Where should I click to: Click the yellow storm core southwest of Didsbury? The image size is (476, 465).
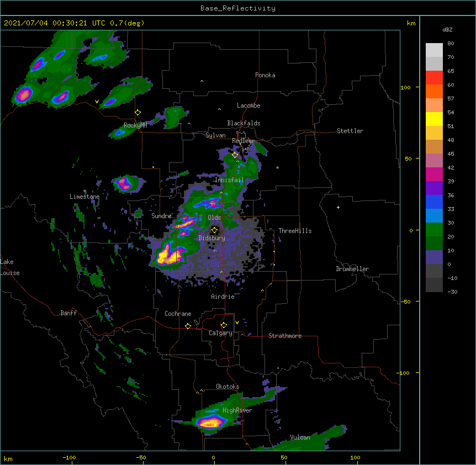[169, 255]
